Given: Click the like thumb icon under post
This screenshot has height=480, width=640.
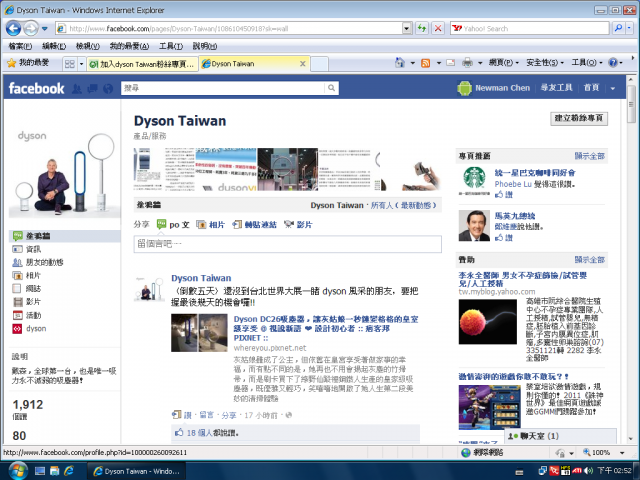Looking at the screenshot, I should click(179, 433).
